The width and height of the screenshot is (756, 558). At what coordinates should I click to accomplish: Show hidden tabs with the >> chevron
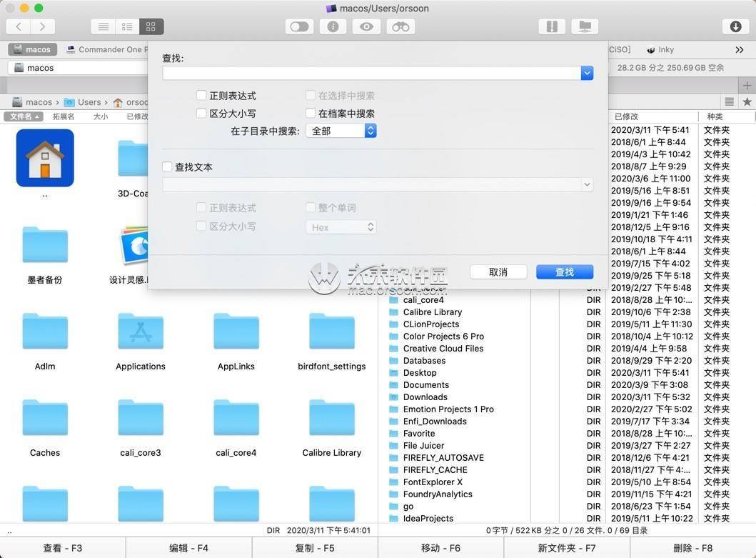click(740, 50)
